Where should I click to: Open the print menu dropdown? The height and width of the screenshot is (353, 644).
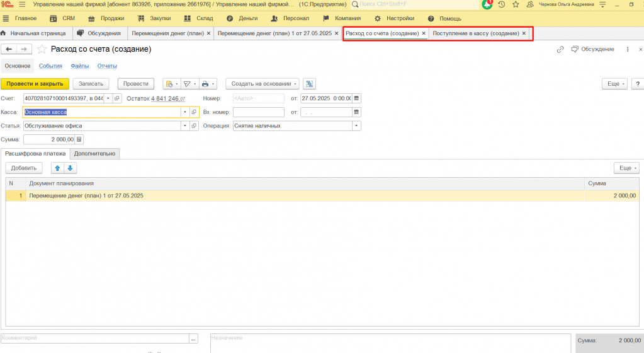(208, 84)
